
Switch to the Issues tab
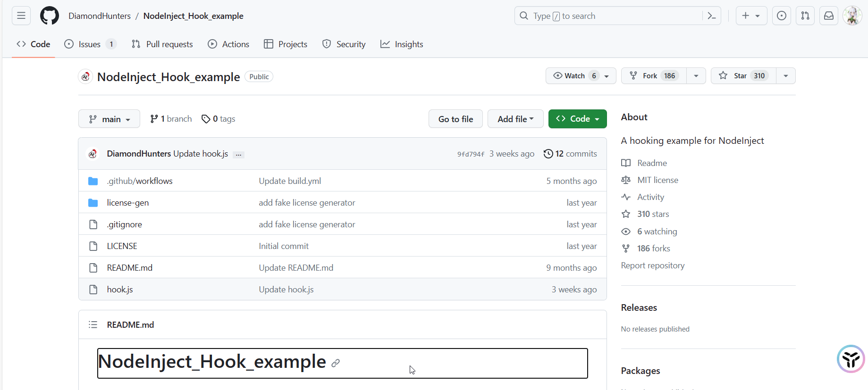(x=90, y=44)
